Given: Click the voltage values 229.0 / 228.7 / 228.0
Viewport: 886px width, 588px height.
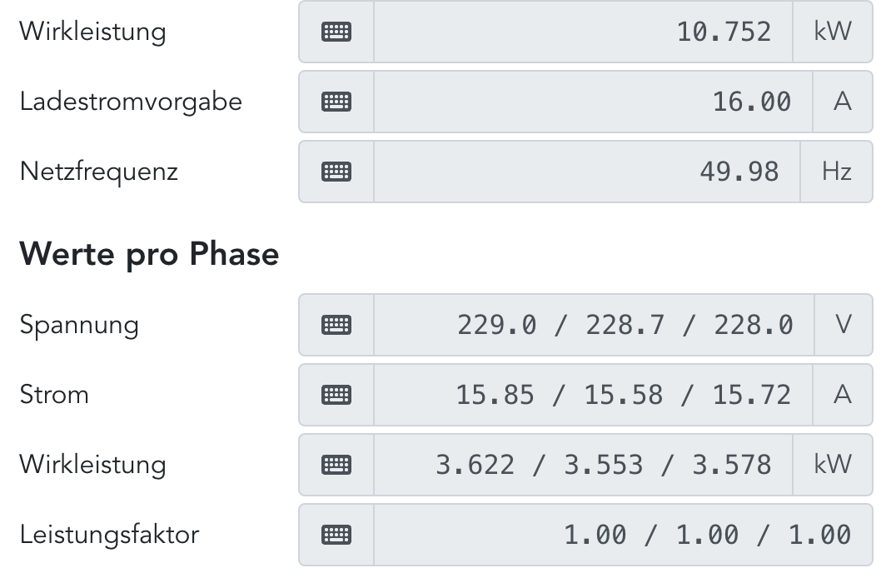Looking at the screenshot, I should click(x=593, y=324).
